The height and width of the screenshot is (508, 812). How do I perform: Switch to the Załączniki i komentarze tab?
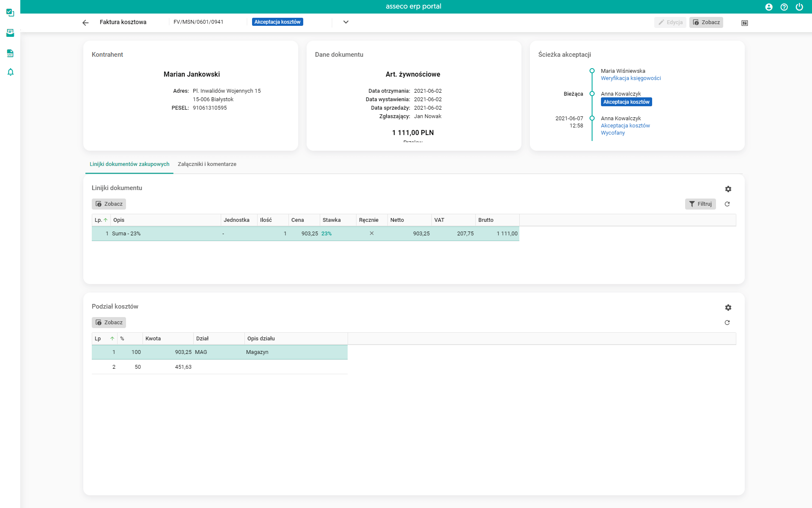pos(207,164)
